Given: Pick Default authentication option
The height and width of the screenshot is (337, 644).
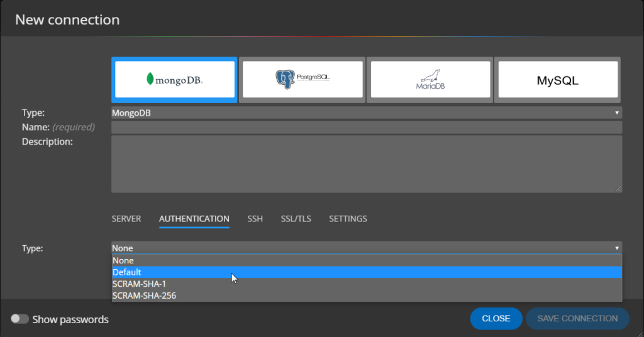Looking at the screenshot, I should pos(367,272).
